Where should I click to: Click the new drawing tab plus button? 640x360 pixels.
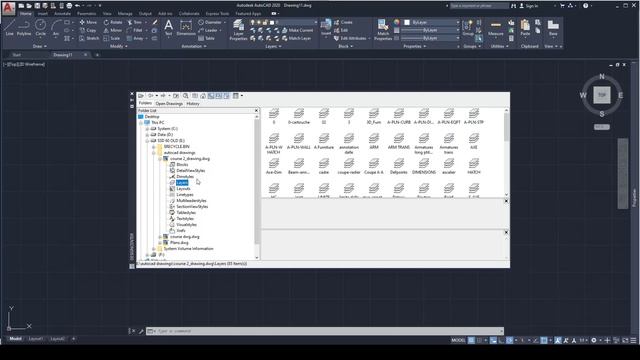[x=97, y=55]
